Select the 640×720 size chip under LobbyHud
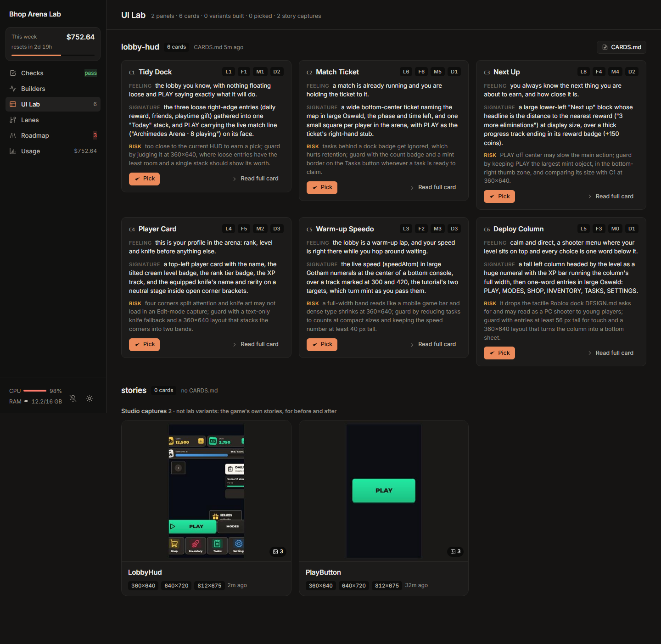 176,586
